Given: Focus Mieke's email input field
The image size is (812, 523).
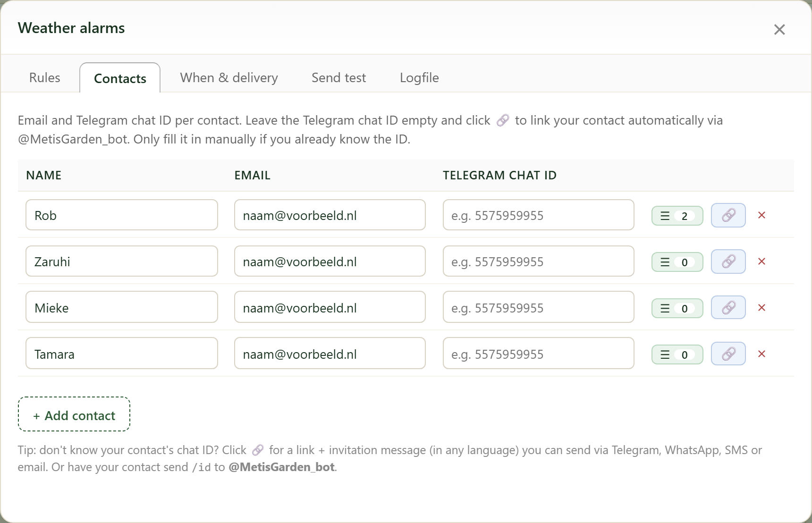Looking at the screenshot, I should pyautogui.click(x=330, y=307).
